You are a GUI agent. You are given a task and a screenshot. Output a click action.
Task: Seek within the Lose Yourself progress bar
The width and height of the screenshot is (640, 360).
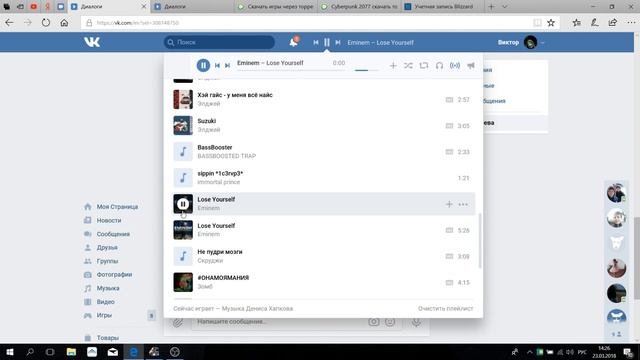291,70
